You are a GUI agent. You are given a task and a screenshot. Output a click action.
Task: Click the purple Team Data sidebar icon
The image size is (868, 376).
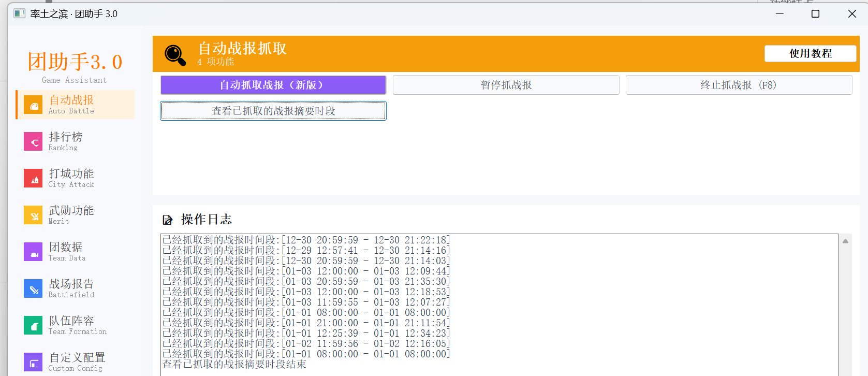[x=33, y=252]
